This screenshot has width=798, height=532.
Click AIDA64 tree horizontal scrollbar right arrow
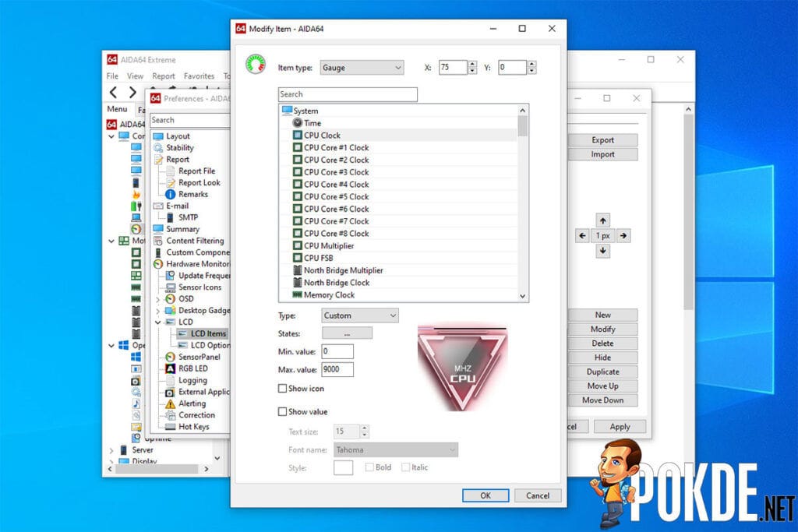(206, 469)
